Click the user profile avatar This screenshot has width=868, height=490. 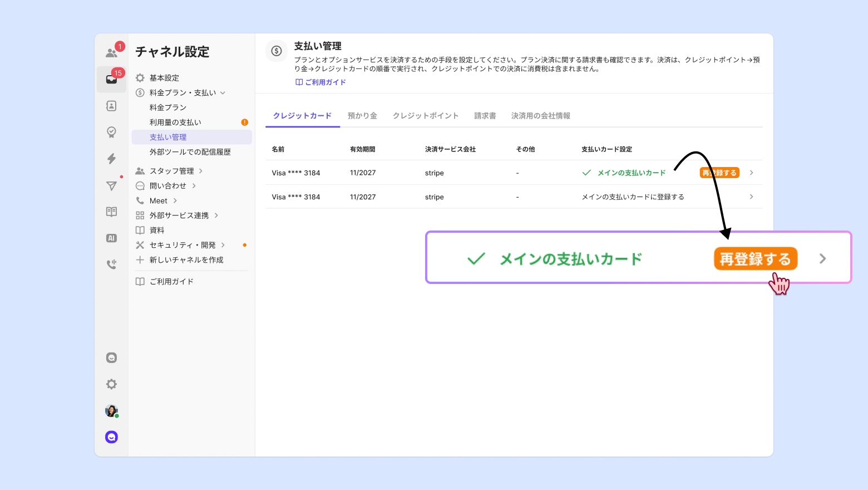pyautogui.click(x=111, y=411)
